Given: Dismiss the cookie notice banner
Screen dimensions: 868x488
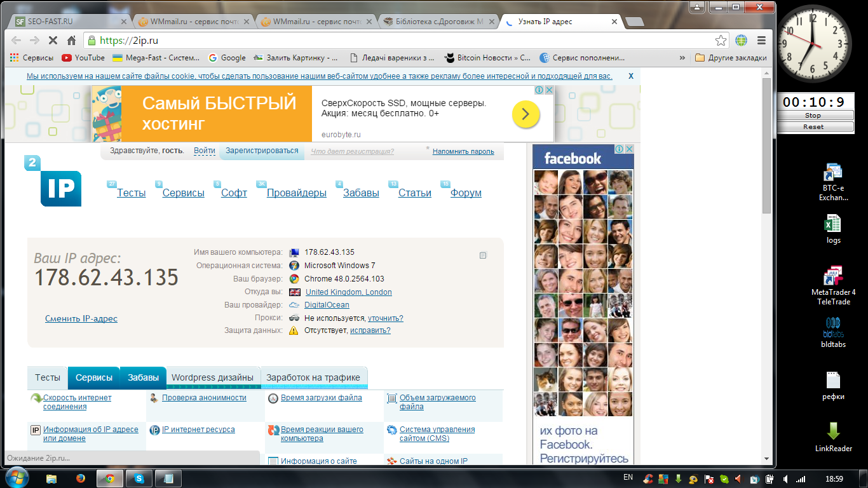Looking at the screenshot, I should (x=631, y=76).
